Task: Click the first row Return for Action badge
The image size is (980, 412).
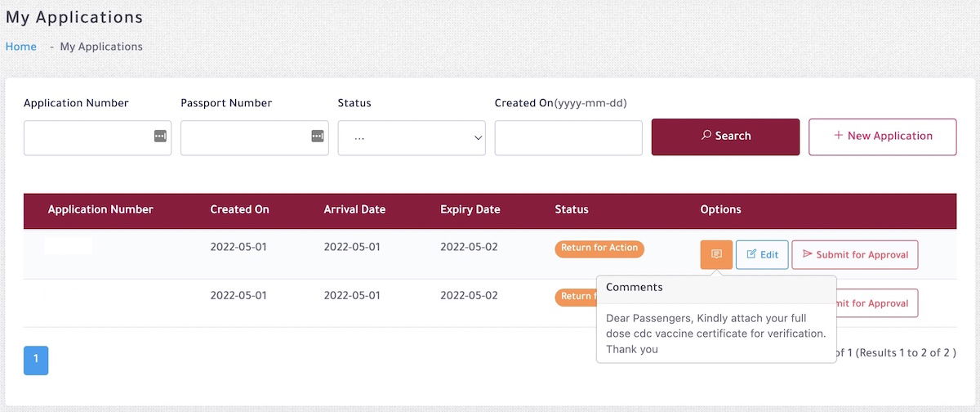Action: coord(599,249)
